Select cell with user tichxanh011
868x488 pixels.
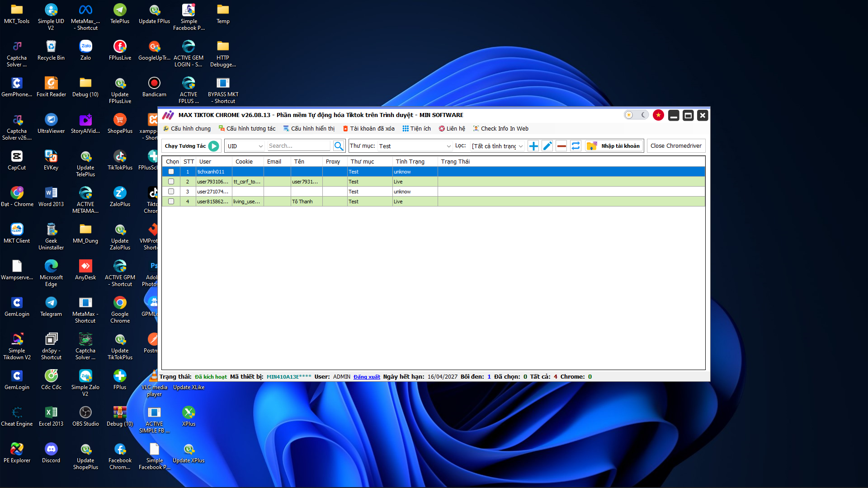[x=214, y=172]
